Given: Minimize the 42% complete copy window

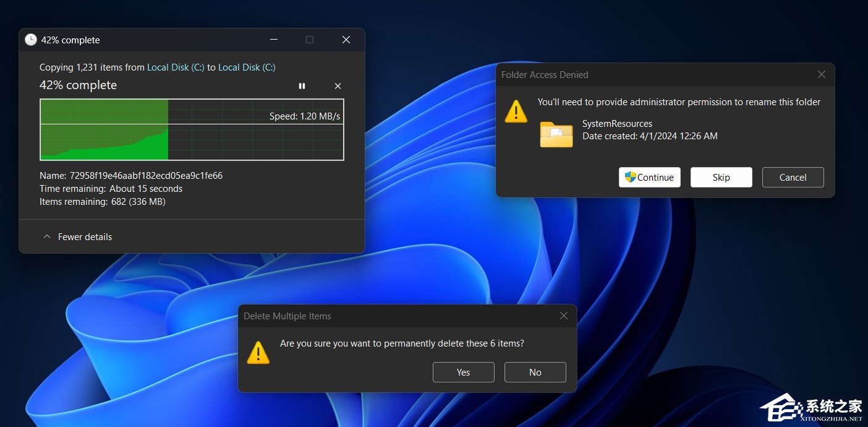Looking at the screenshot, I should (273, 40).
